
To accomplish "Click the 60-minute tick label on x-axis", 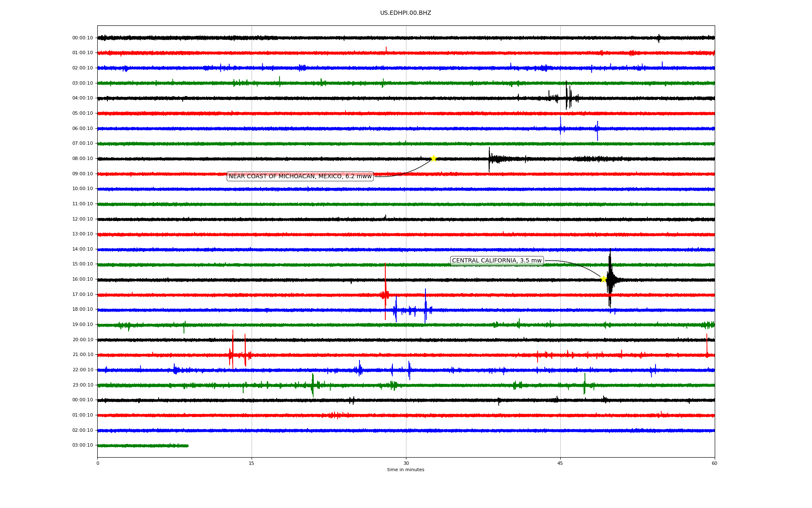I will [x=714, y=463].
